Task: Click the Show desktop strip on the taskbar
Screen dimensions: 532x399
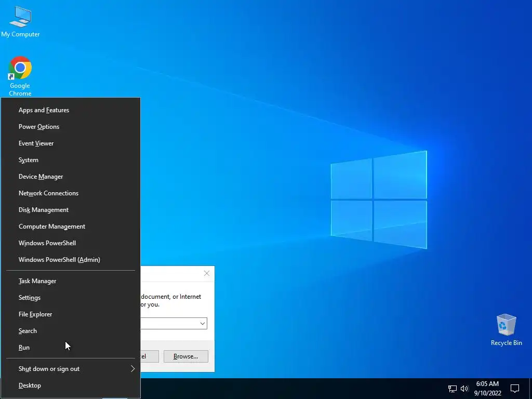Action: [530, 389]
